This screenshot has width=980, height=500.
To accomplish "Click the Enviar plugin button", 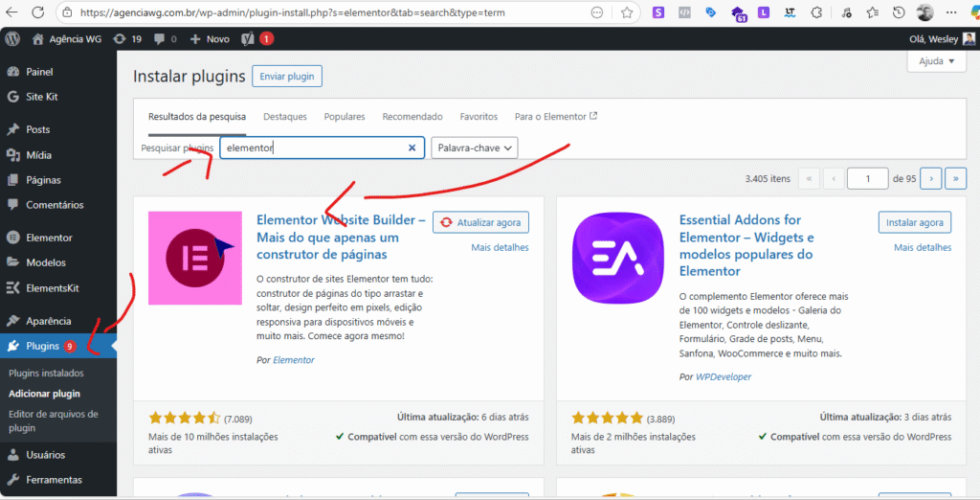I will tap(287, 77).
